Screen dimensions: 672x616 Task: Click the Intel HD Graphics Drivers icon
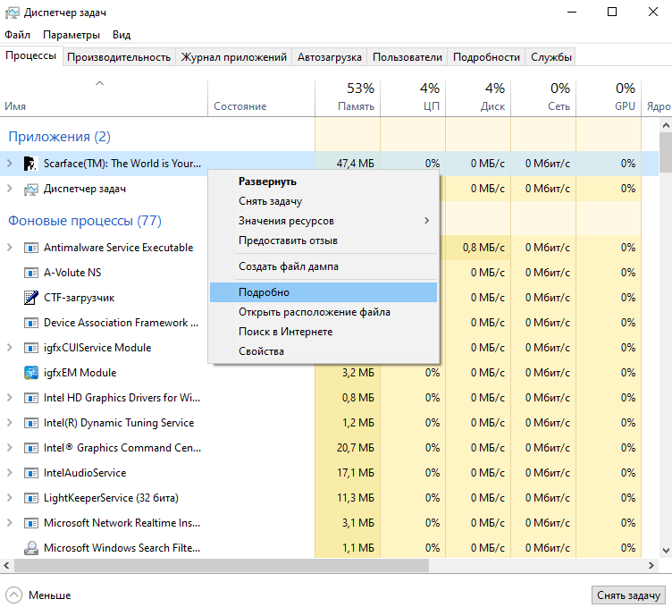pyautogui.click(x=30, y=398)
